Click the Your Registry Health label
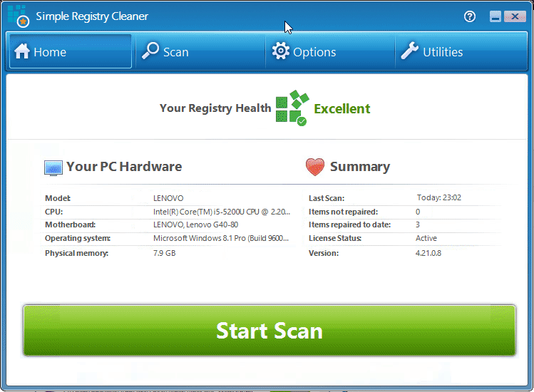The height and width of the screenshot is (392, 534). (x=215, y=108)
